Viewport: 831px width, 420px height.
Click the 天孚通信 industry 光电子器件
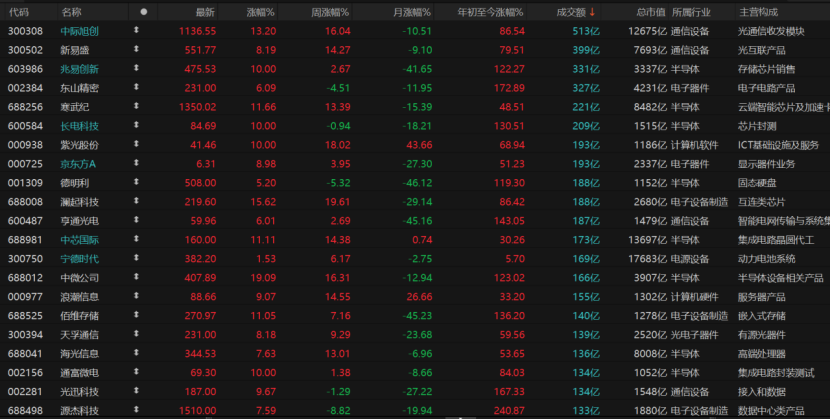pos(695,335)
